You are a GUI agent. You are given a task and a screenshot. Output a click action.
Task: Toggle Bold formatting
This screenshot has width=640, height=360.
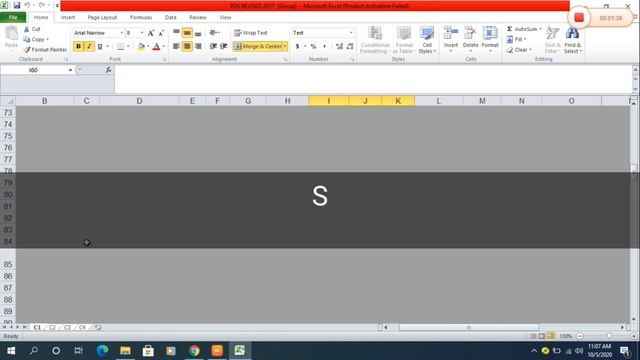(78, 47)
